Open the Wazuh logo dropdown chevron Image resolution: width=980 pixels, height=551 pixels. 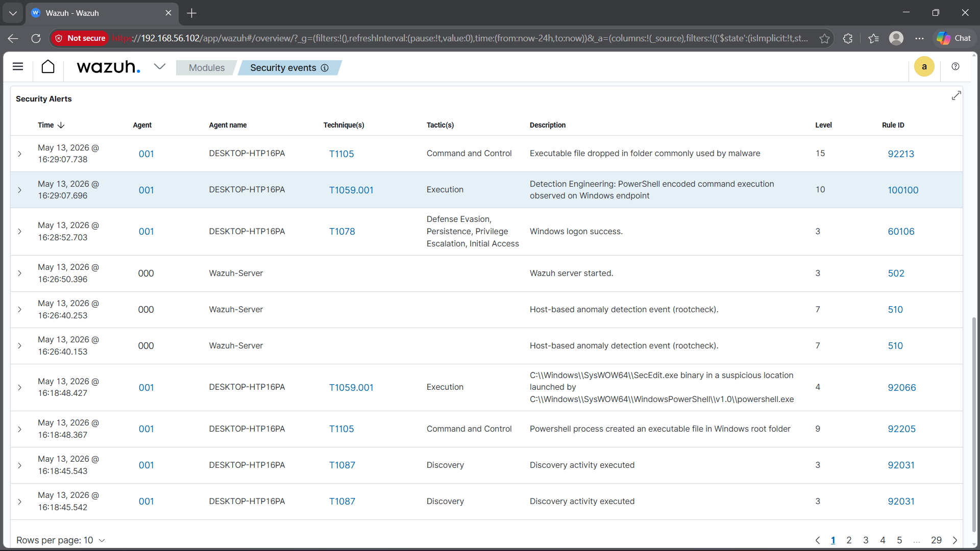pyautogui.click(x=160, y=66)
